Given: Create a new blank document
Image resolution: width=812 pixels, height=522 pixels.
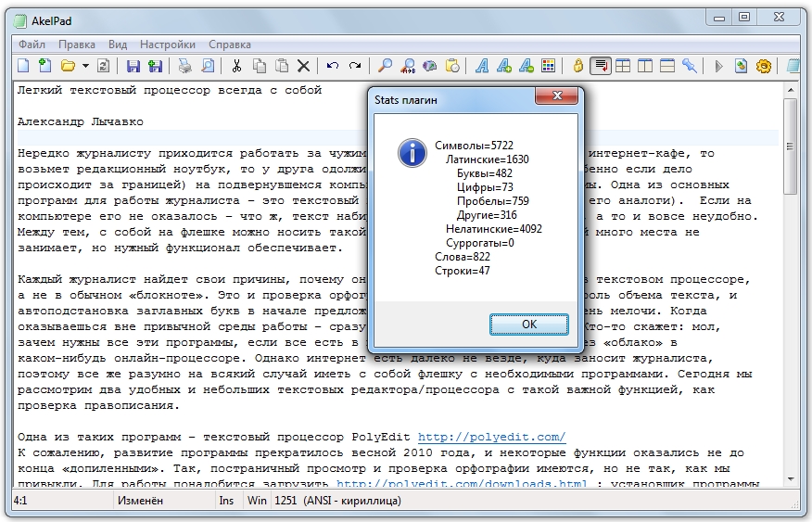Looking at the screenshot, I should 23,66.
